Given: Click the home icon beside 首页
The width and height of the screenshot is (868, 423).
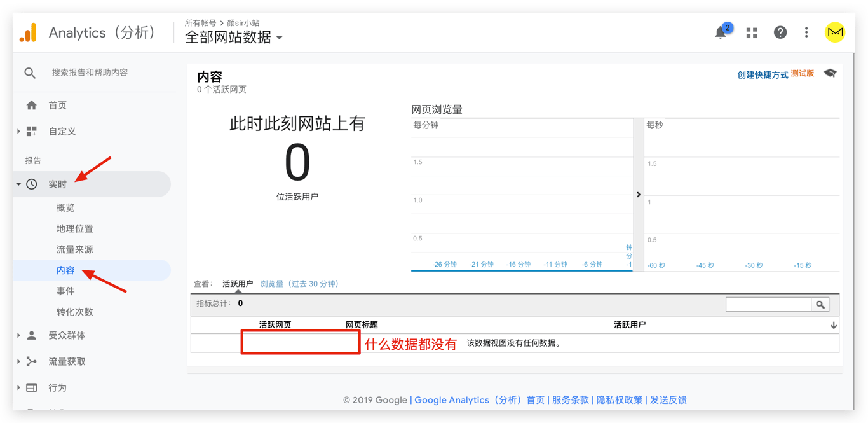Looking at the screenshot, I should point(32,106).
